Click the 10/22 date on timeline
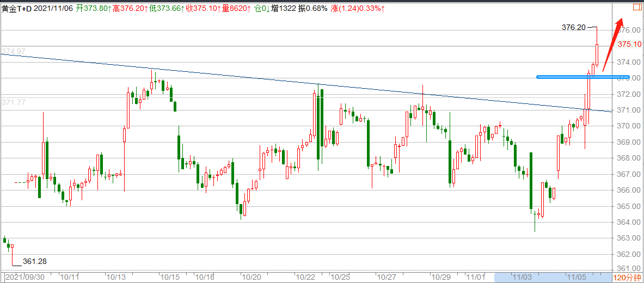The image size is (644, 283). (x=305, y=278)
